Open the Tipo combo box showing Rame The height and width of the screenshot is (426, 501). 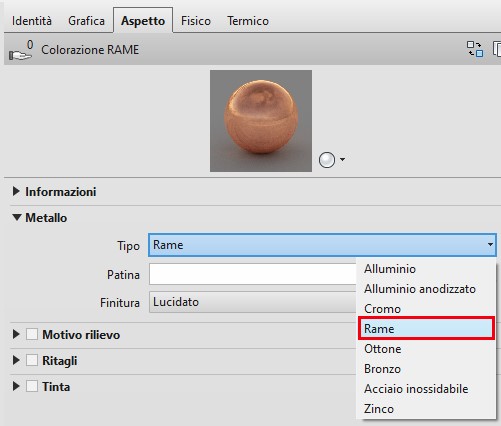point(322,245)
